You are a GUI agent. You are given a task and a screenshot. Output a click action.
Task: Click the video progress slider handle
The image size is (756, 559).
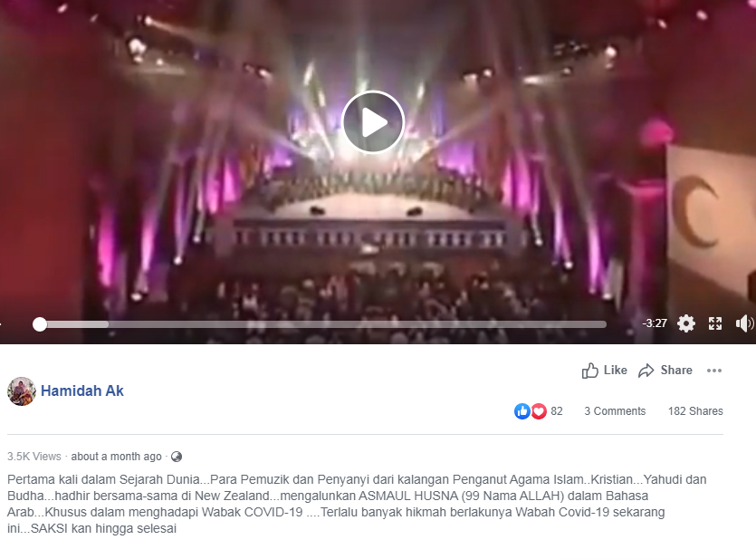tap(40, 324)
